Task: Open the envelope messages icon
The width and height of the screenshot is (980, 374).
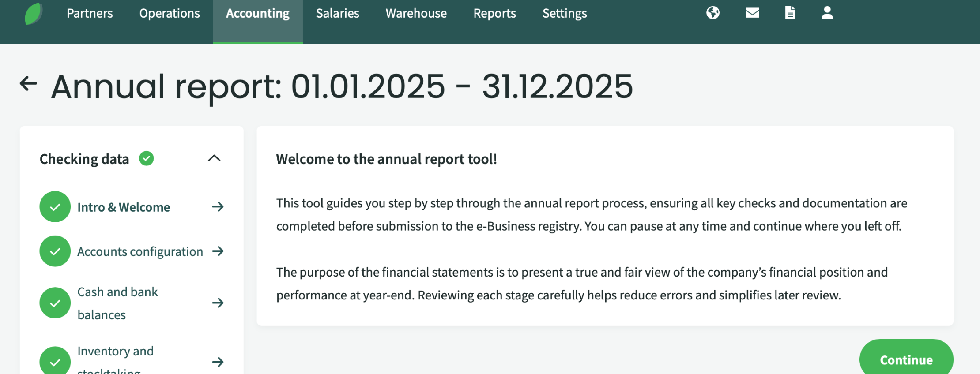Action: click(x=752, y=13)
